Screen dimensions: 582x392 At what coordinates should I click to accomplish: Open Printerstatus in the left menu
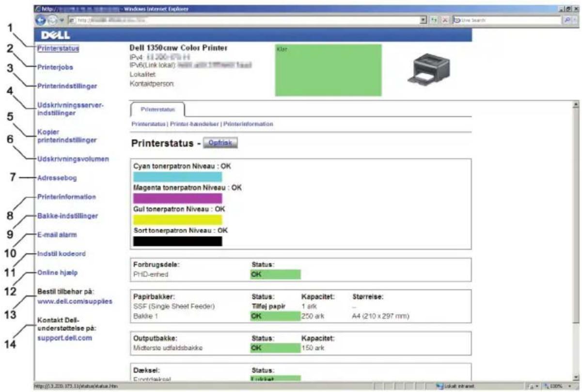(58, 48)
